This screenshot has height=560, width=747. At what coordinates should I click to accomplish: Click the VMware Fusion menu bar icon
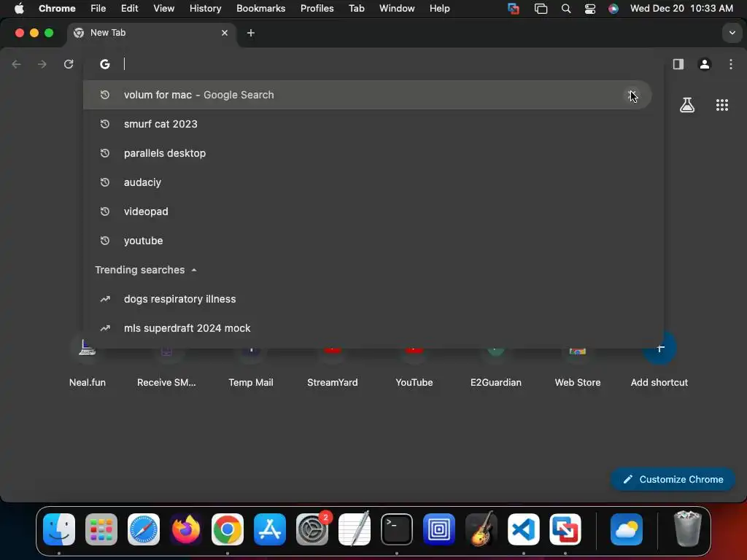tap(513, 9)
